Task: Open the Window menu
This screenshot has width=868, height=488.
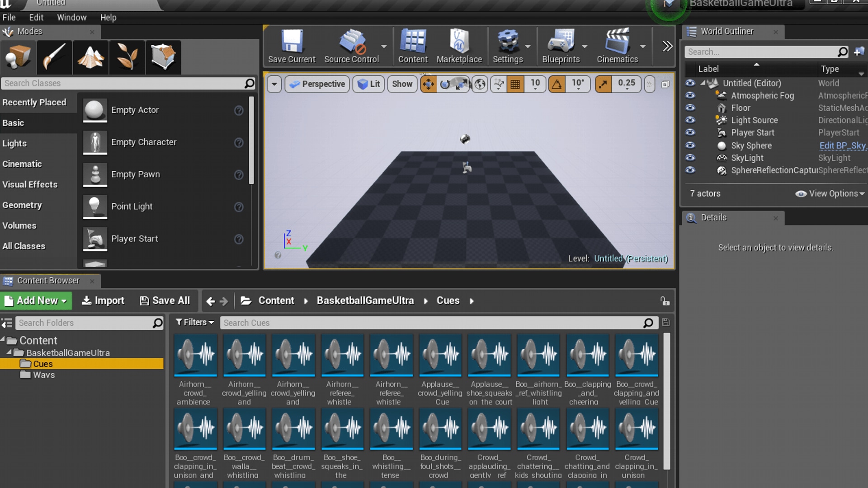Action: pyautogui.click(x=71, y=18)
